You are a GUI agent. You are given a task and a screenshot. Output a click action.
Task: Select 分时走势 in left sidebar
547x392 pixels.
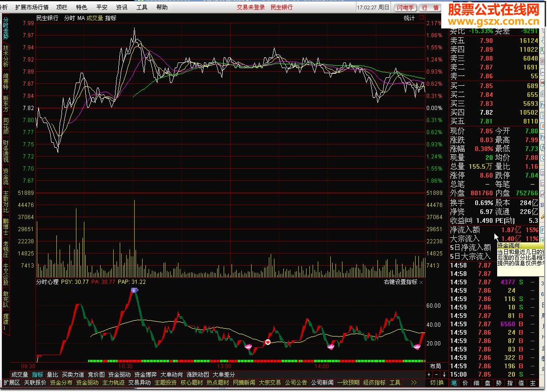(6, 28)
